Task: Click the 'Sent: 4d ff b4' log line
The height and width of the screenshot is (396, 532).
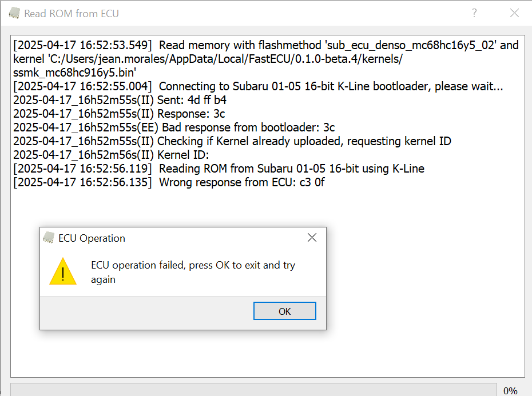Action: (120, 100)
